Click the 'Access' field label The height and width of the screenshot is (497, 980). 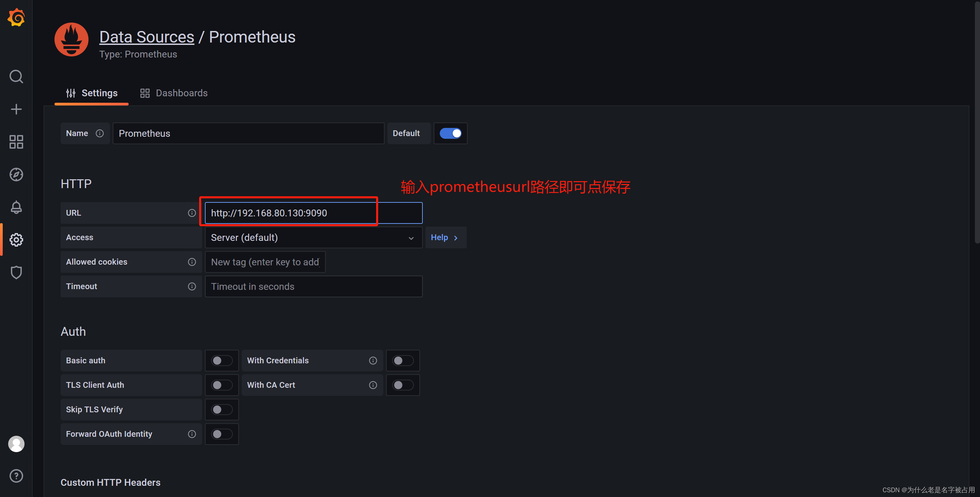80,238
